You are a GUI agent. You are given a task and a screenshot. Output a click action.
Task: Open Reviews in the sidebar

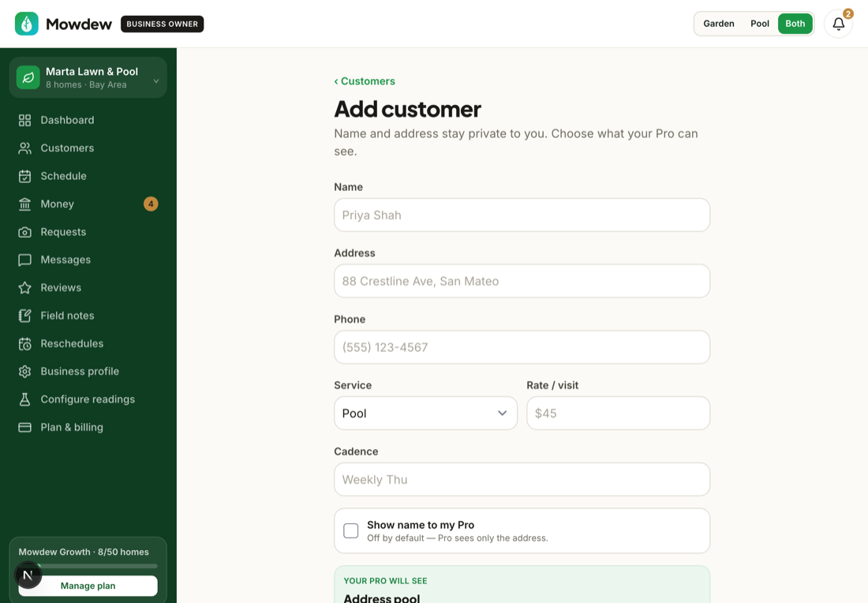pos(88,287)
